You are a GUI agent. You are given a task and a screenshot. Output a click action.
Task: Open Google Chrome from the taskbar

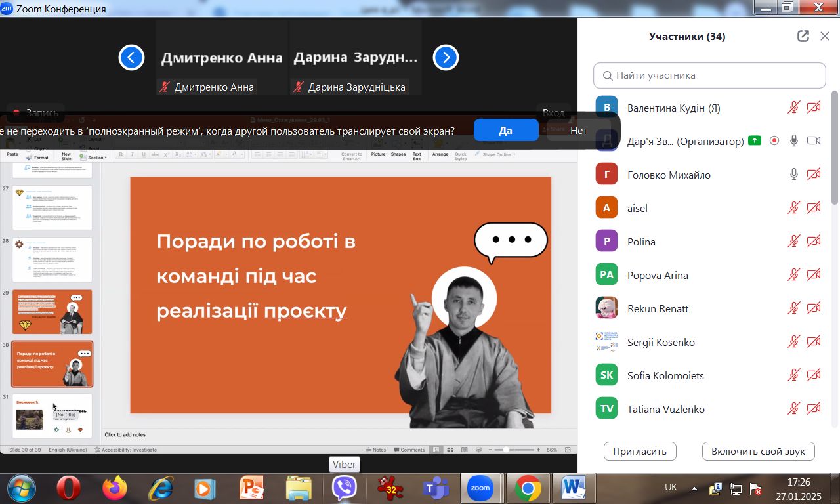click(528, 488)
